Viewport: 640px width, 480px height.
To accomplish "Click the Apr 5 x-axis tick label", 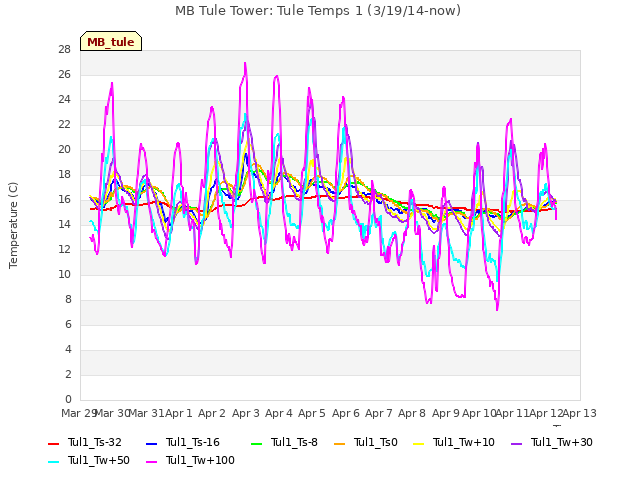I will [312, 413].
